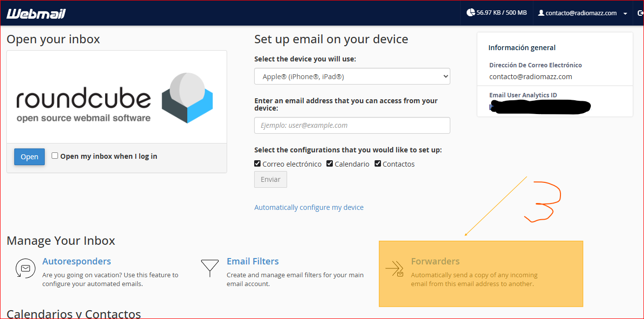Focus the email address input field
Screen dimensions: 644x319
(x=352, y=125)
